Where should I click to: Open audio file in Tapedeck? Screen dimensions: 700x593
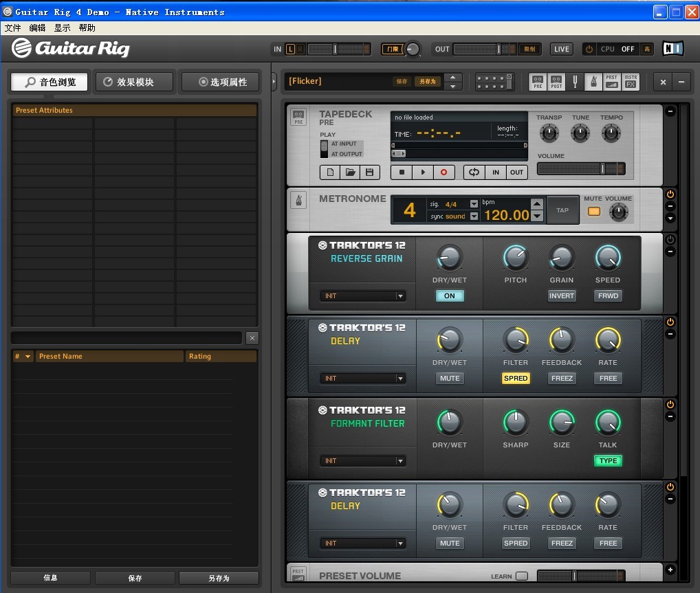click(x=350, y=172)
